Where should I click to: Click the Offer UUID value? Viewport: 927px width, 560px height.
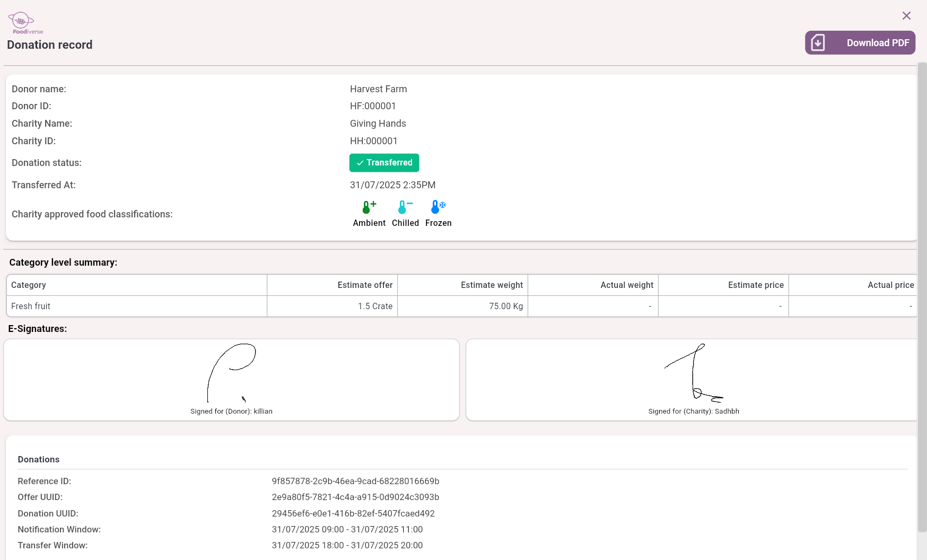click(x=355, y=497)
